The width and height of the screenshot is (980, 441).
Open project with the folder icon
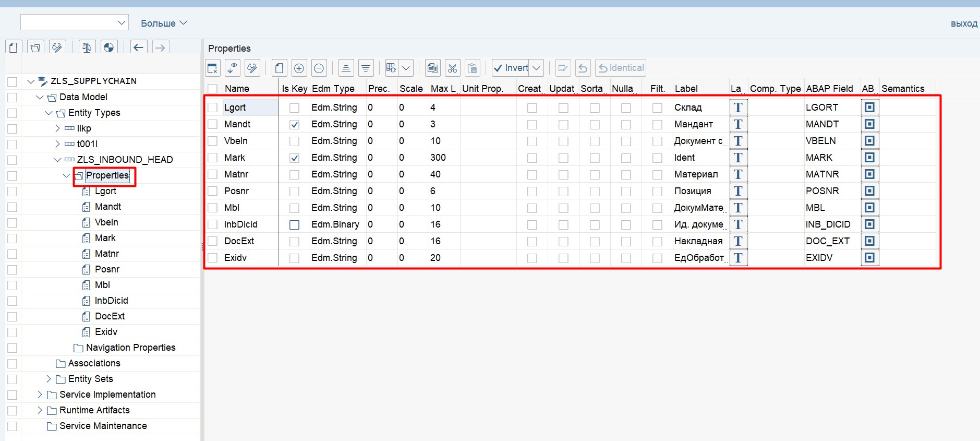(35, 47)
